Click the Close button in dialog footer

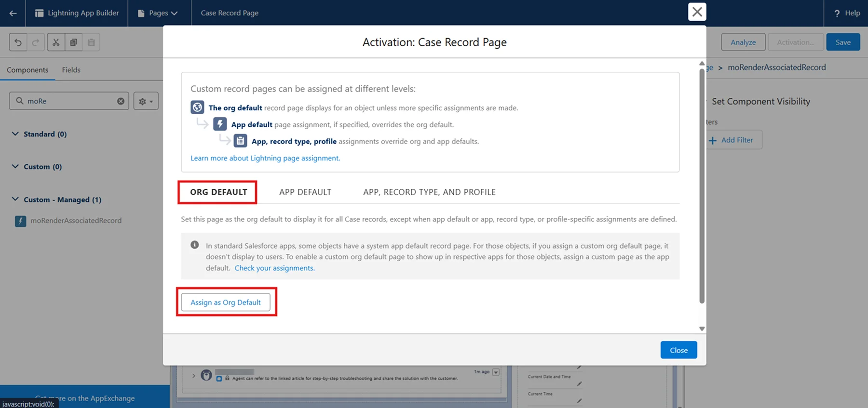tap(678, 350)
